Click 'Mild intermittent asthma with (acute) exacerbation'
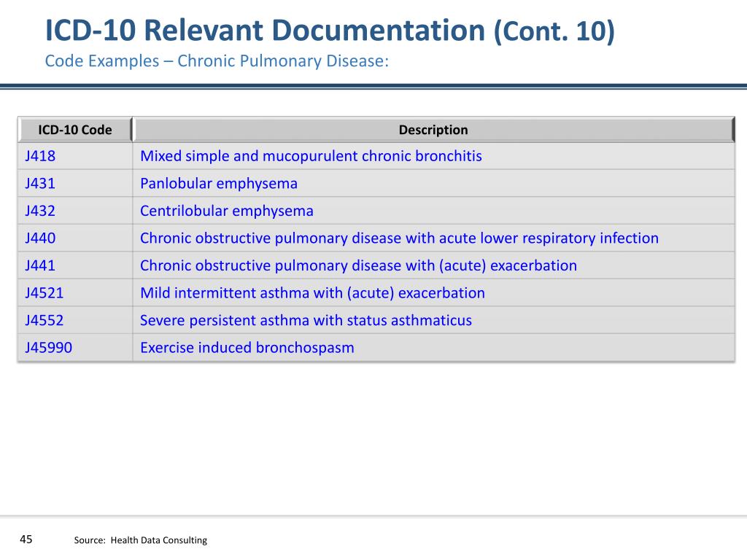 [312, 293]
